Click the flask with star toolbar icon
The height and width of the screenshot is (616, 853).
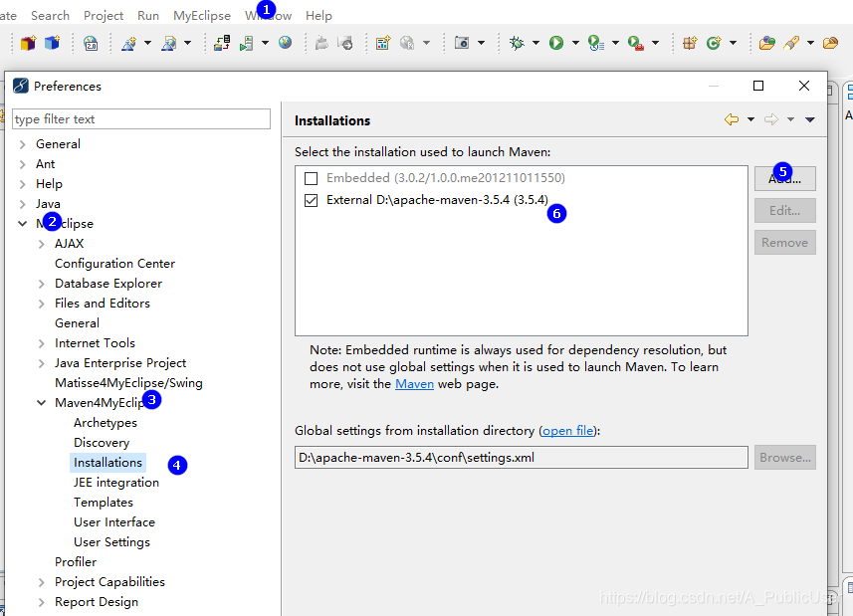pyautogui.click(x=129, y=43)
